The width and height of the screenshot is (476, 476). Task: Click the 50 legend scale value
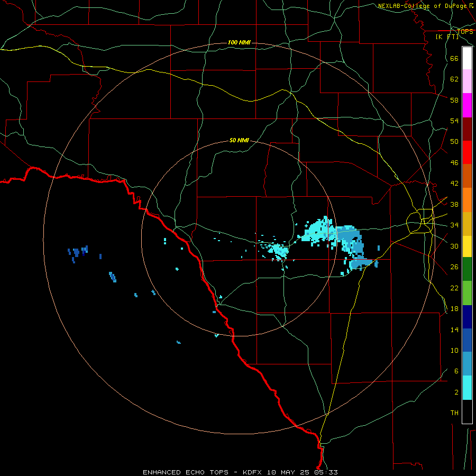454,142
